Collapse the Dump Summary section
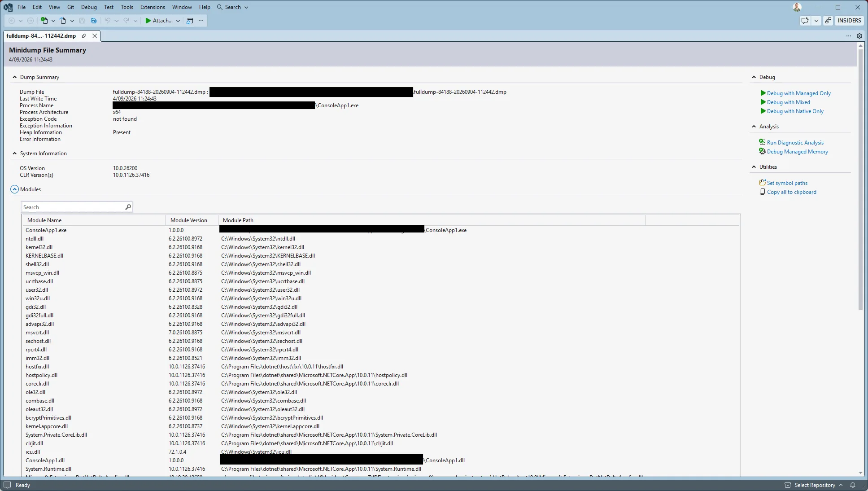The height and width of the screenshot is (491, 868). coord(15,77)
